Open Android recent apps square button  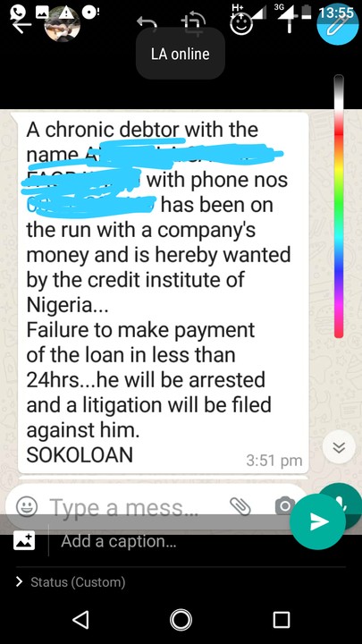tap(282, 620)
